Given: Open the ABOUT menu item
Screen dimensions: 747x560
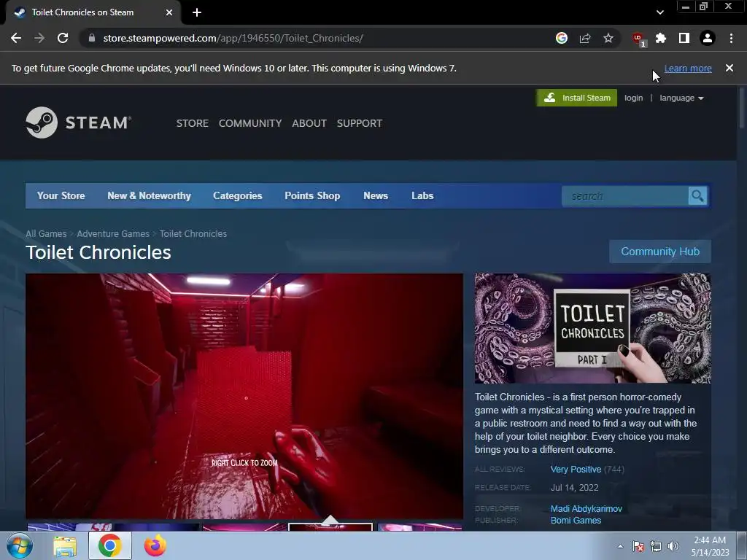Looking at the screenshot, I should coord(309,123).
